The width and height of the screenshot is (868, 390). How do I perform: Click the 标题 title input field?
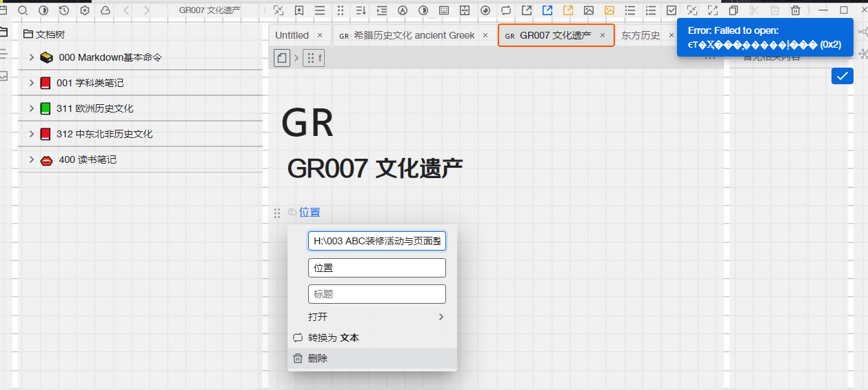click(x=377, y=294)
